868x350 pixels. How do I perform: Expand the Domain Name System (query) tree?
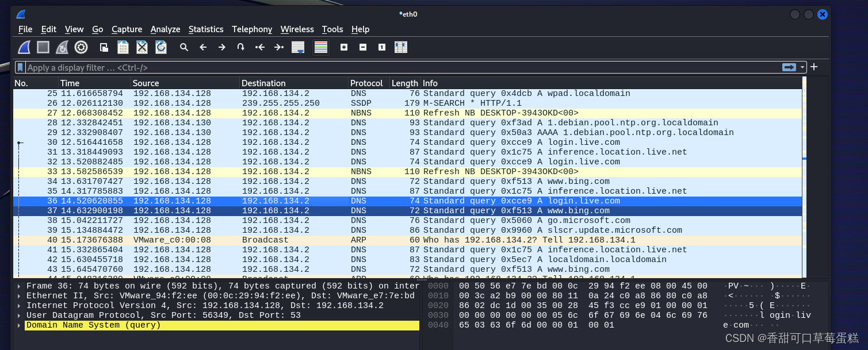pyautogui.click(x=20, y=325)
